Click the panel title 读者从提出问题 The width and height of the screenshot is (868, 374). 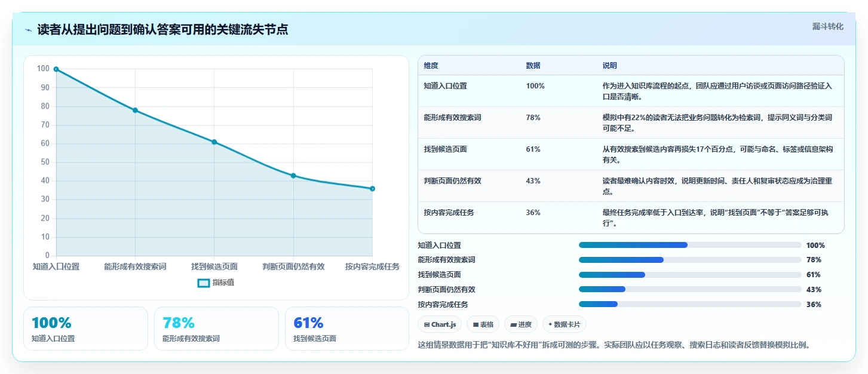162,30
